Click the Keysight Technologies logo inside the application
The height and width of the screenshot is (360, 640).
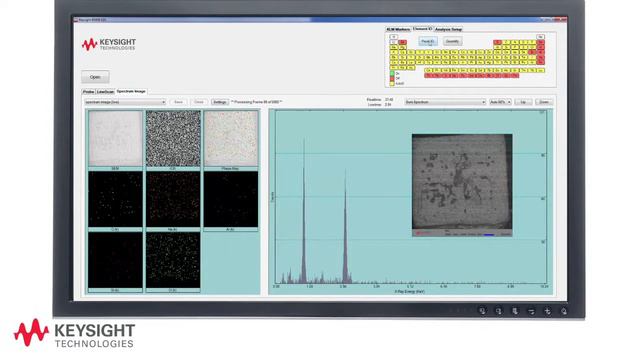109,44
